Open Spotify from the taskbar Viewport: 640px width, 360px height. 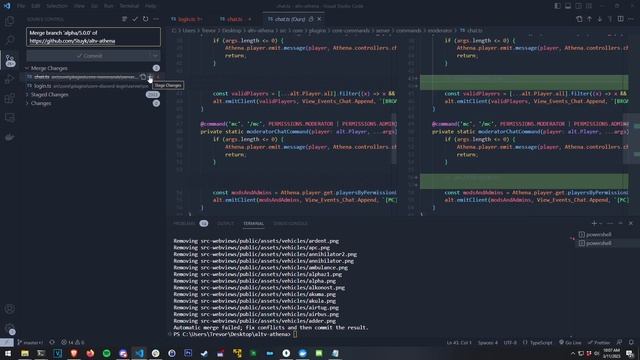point(107,353)
